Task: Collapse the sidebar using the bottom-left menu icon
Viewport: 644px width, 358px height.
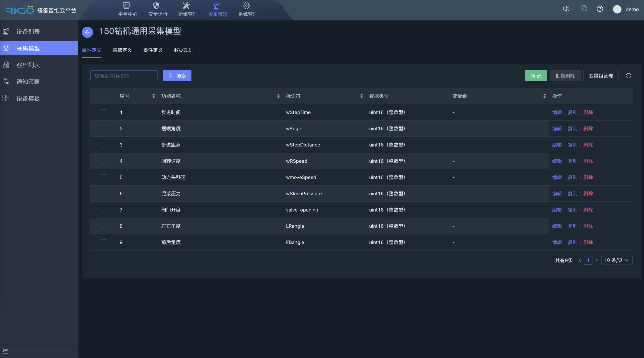Action: pos(5,351)
